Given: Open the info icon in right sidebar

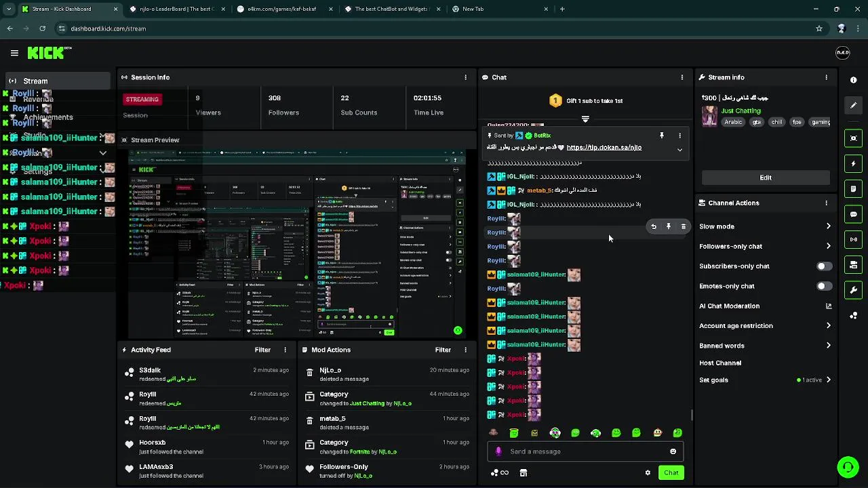Looking at the screenshot, I should tap(853, 80).
